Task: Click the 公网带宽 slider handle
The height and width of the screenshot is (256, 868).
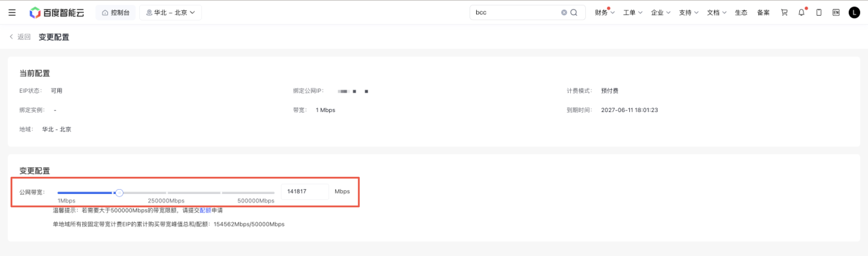Action: click(x=119, y=193)
